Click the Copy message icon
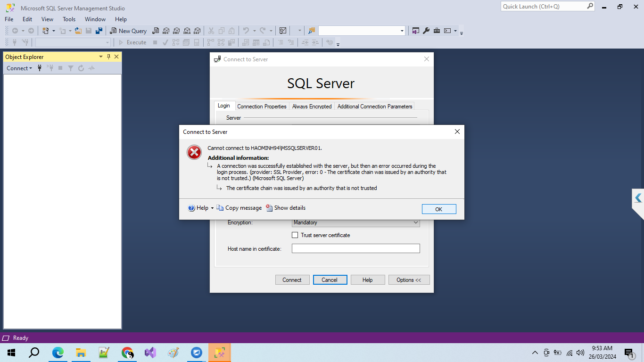The image size is (644, 362). [220, 208]
